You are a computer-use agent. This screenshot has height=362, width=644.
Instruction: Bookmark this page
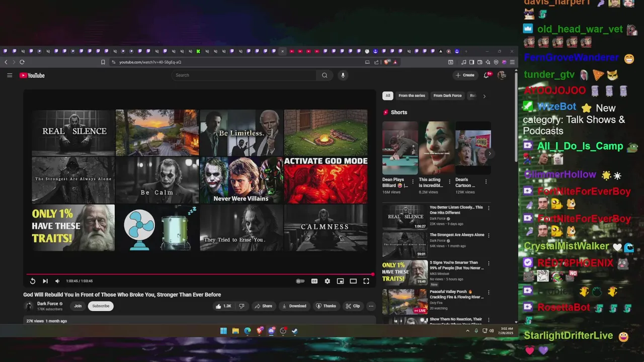pyautogui.click(x=103, y=62)
